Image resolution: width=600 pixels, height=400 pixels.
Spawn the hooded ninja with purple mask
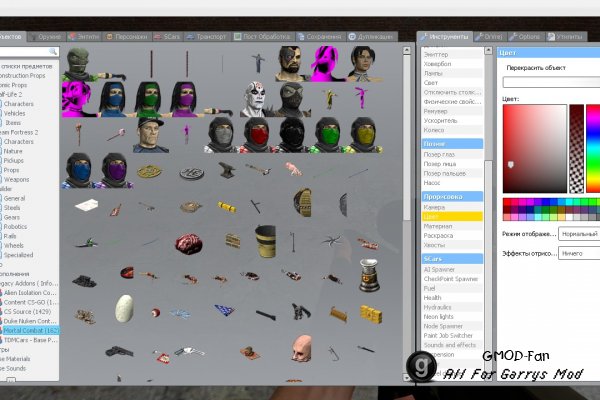[x=115, y=171]
